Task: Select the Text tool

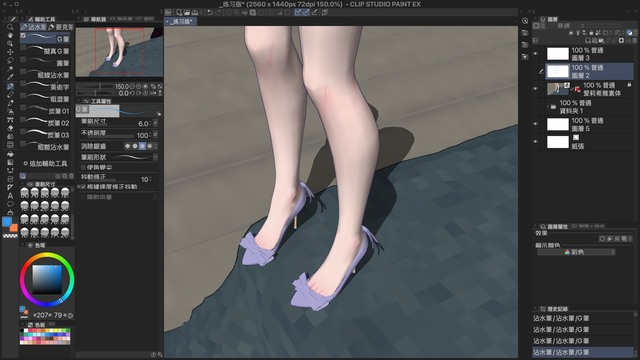Action: tap(10, 196)
